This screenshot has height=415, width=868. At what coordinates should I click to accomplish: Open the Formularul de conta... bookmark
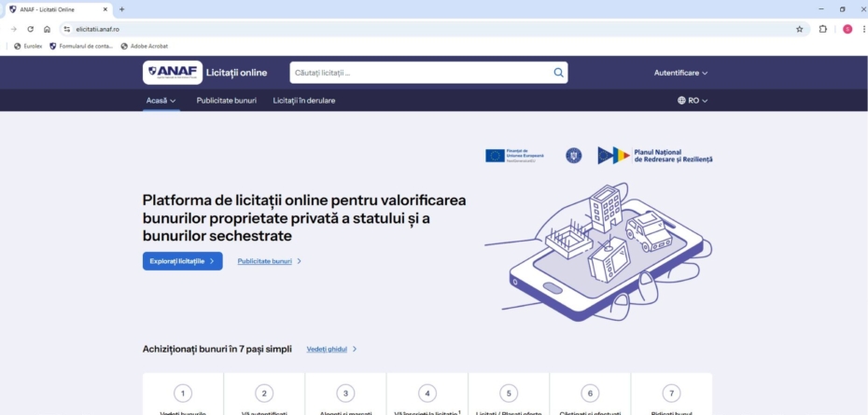coord(81,47)
